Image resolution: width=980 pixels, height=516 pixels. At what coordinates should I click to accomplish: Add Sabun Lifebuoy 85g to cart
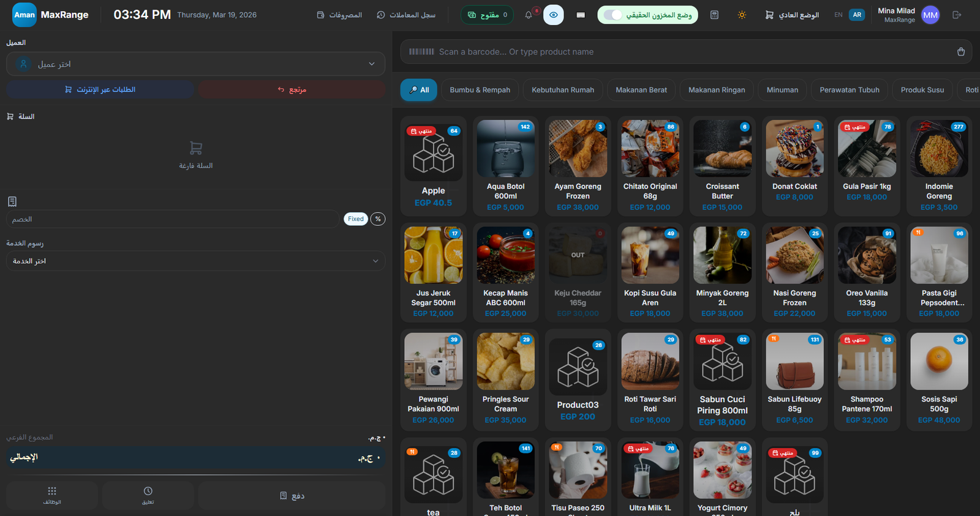[795, 380]
